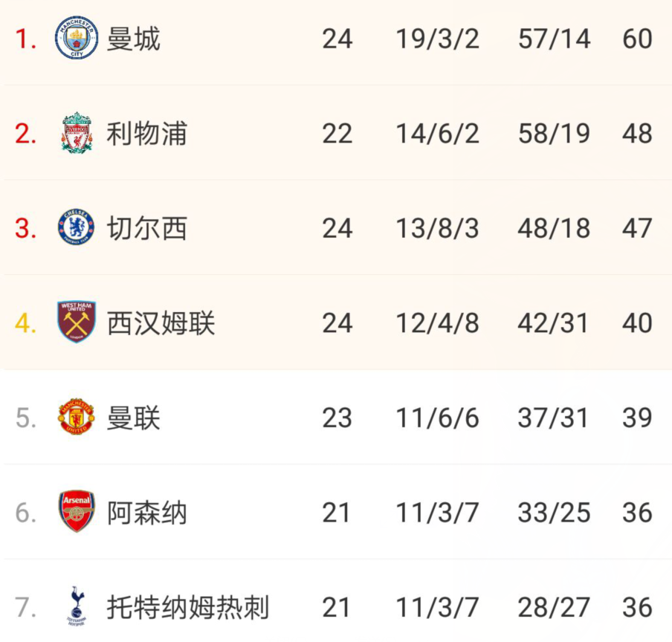Click the Manchester City crest icon
The height and width of the screenshot is (642, 672).
77,38
